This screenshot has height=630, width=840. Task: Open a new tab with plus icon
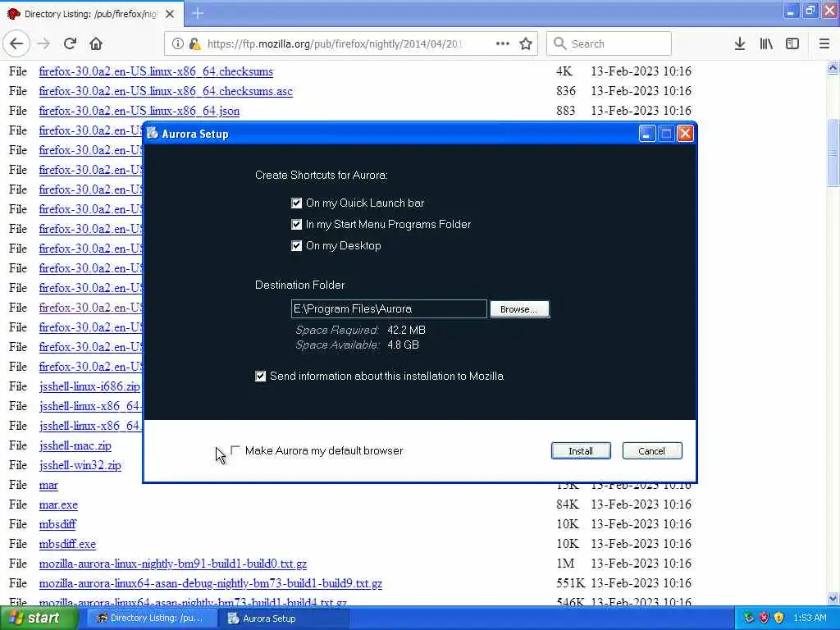coord(198,13)
